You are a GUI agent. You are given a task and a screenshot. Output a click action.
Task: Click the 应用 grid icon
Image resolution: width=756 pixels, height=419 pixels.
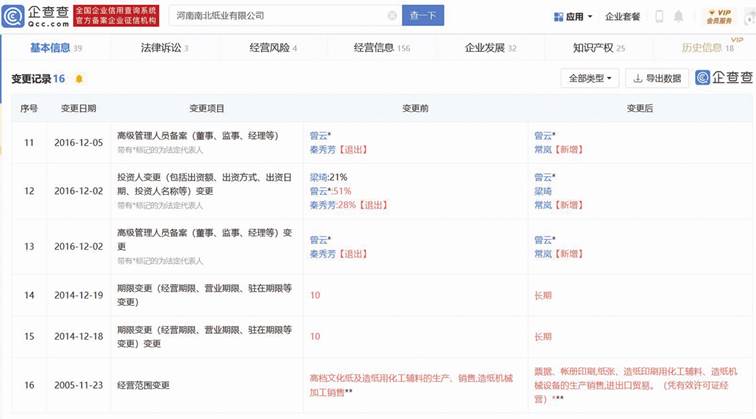tap(558, 17)
